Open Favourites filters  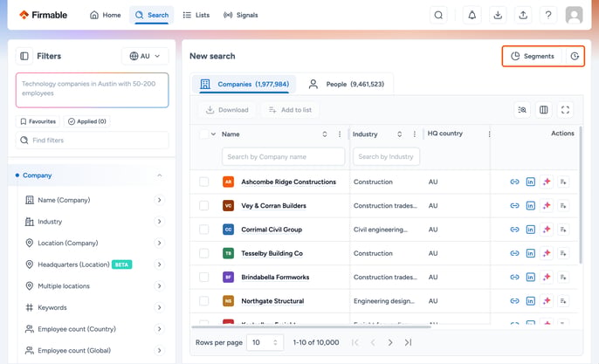tap(38, 121)
